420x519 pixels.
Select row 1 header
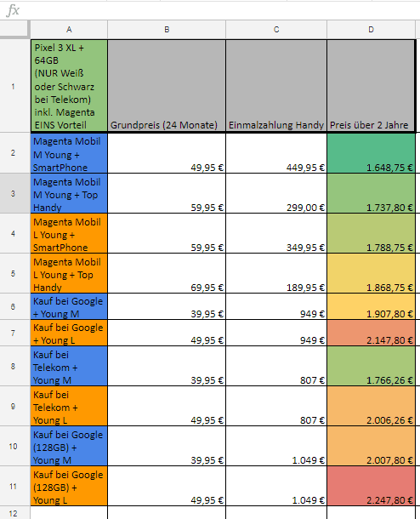click(x=14, y=87)
